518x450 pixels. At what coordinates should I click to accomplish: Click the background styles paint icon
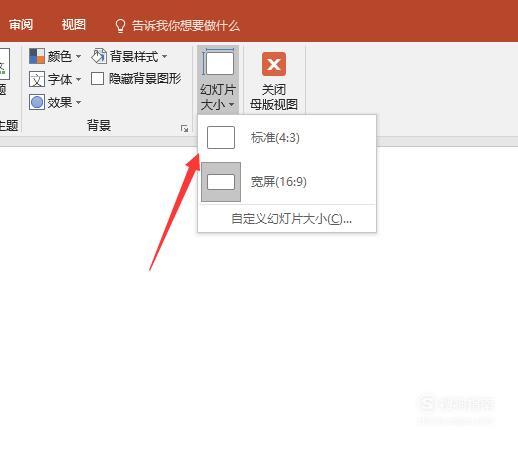point(99,56)
